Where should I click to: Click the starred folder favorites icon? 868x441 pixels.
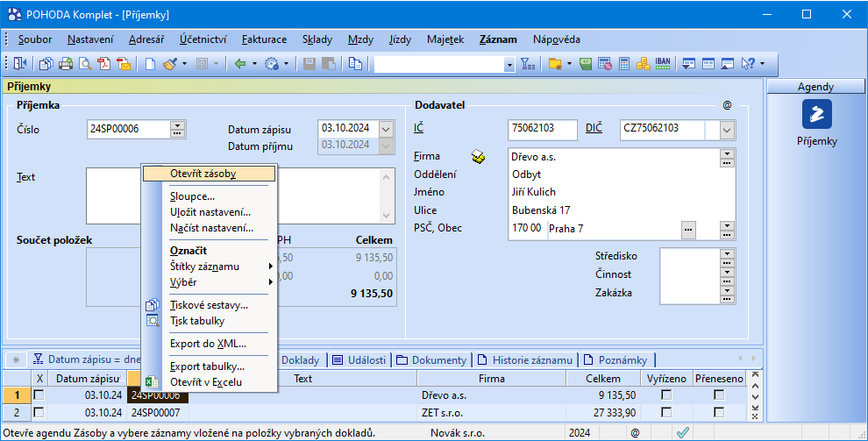tap(555, 64)
